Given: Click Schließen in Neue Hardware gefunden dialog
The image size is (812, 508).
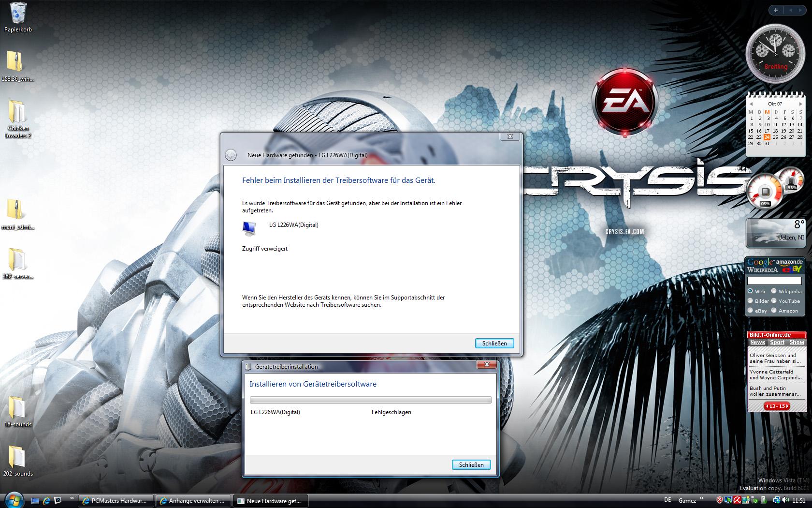Looking at the screenshot, I should [494, 343].
